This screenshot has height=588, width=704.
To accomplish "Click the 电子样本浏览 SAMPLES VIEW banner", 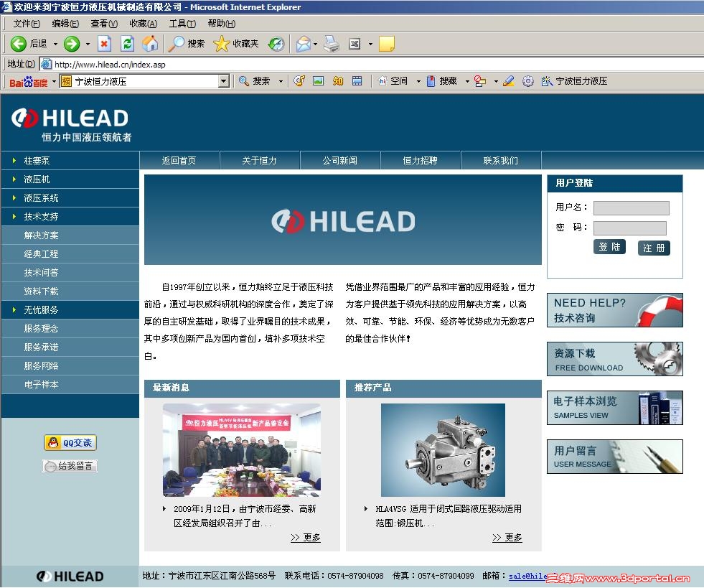I will (x=614, y=407).
